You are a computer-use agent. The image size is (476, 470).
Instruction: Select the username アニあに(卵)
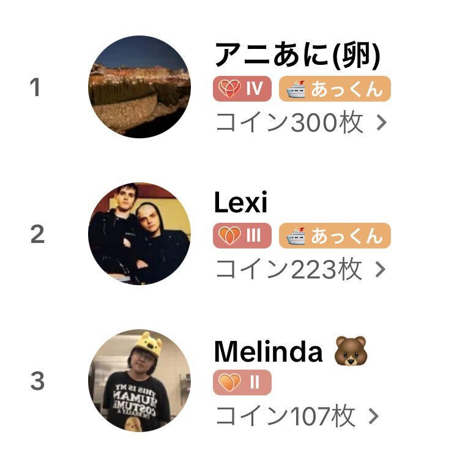click(x=297, y=55)
